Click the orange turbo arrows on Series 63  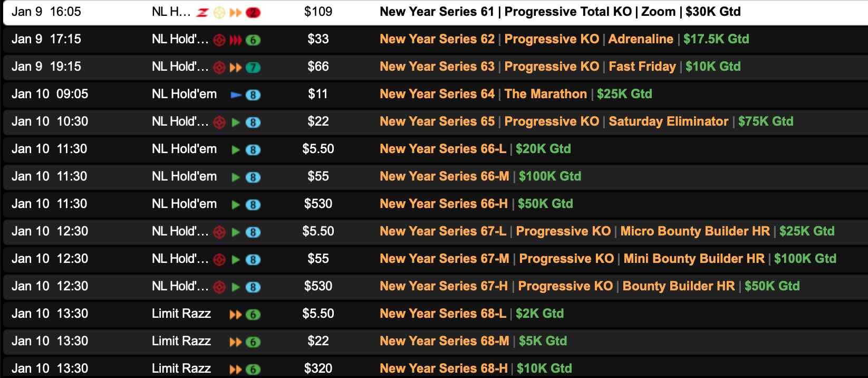235,68
